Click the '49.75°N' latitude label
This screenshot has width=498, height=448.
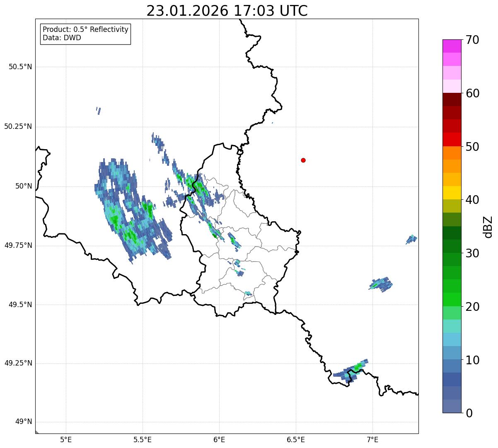[18, 245]
